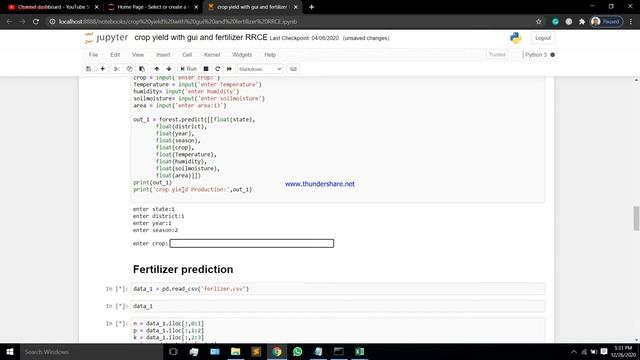The image size is (640, 360).
Task: Click the Search Windows box
Action: [x=91, y=351]
